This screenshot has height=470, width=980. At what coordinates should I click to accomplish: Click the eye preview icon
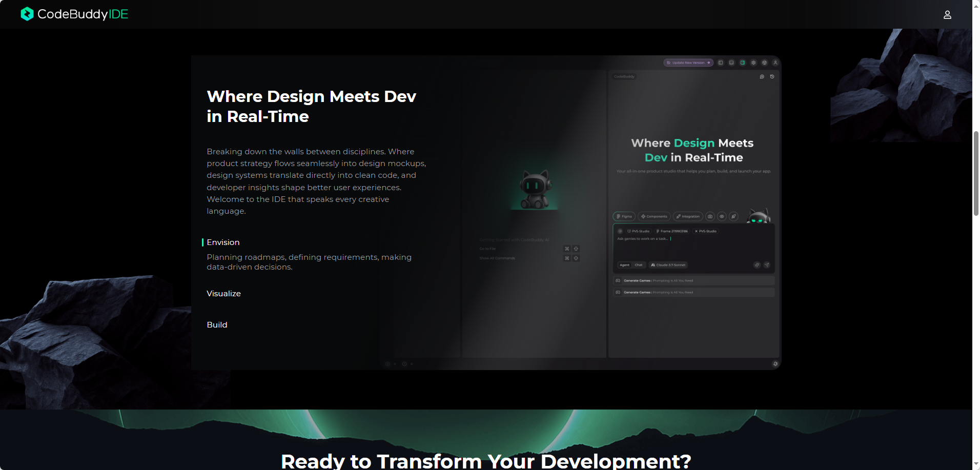click(722, 216)
